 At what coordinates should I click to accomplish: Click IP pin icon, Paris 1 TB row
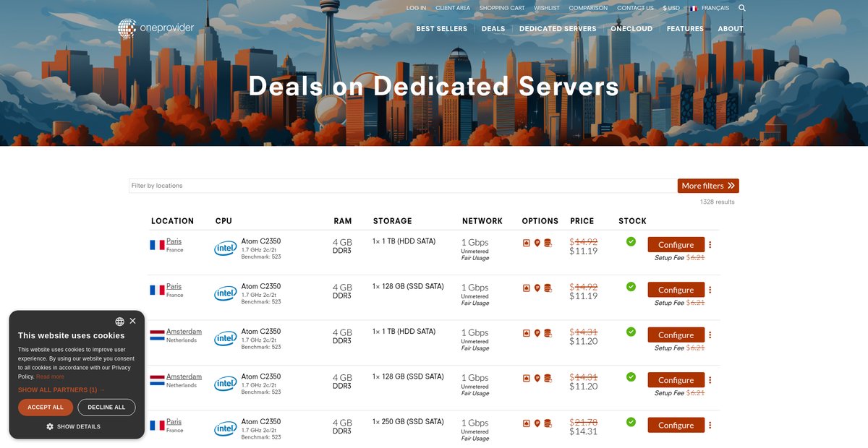(x=537, y=243)
